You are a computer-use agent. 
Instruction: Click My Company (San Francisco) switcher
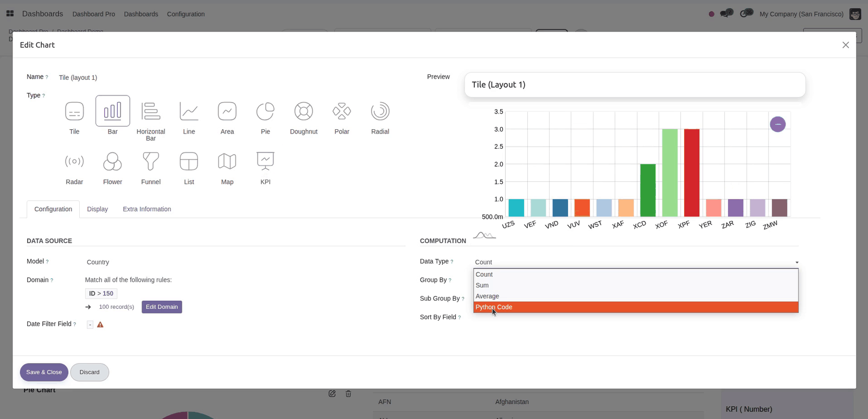[801, 14]
